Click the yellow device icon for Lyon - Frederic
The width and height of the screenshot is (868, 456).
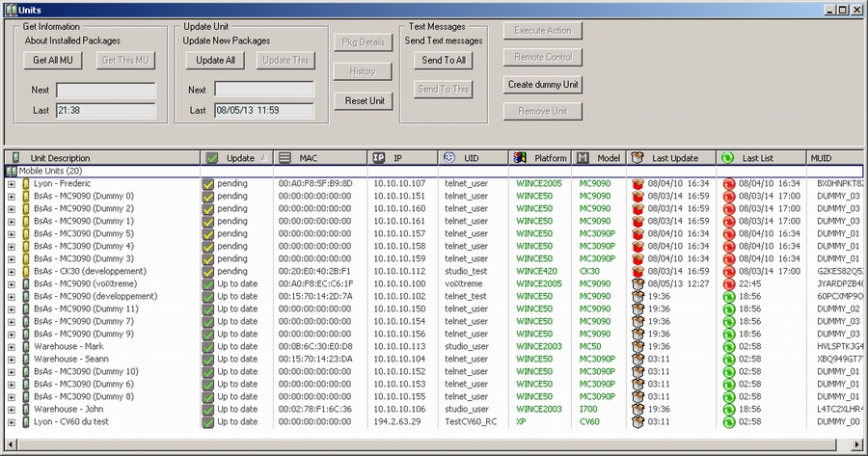pyautogui.click(x=26, y=183)
